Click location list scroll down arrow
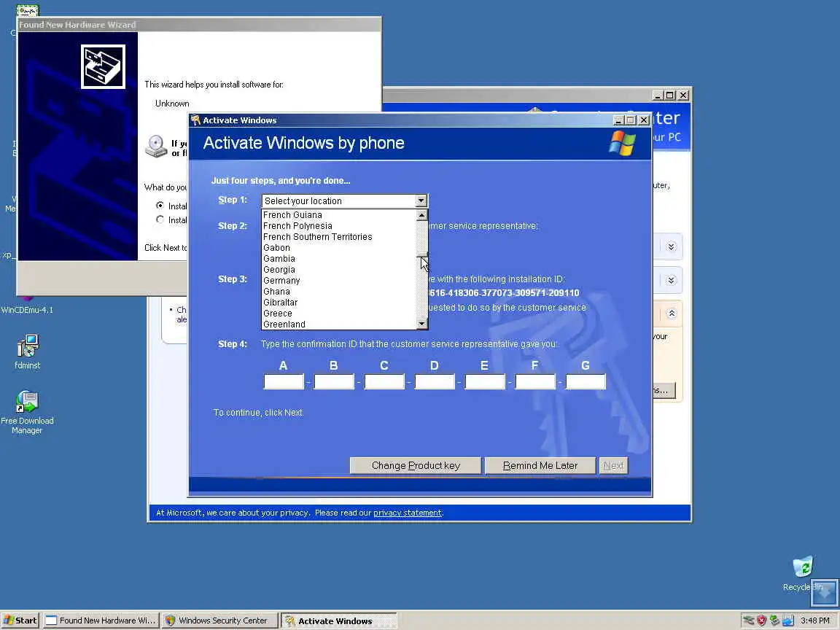 421,324
